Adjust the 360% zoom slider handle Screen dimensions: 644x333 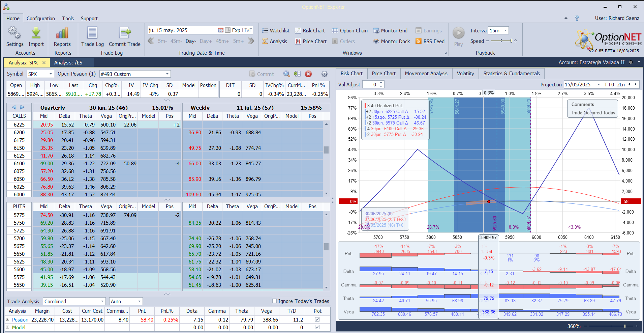point(625,326)
